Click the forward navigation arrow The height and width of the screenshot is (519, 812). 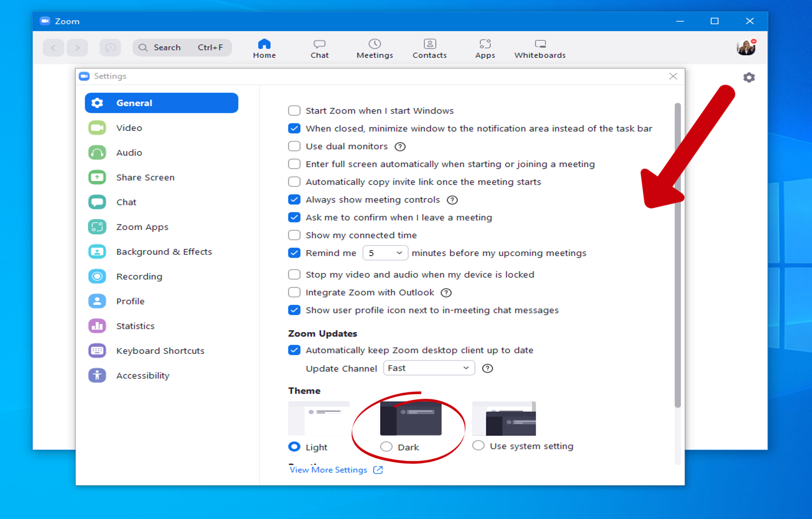click(77, 48)
